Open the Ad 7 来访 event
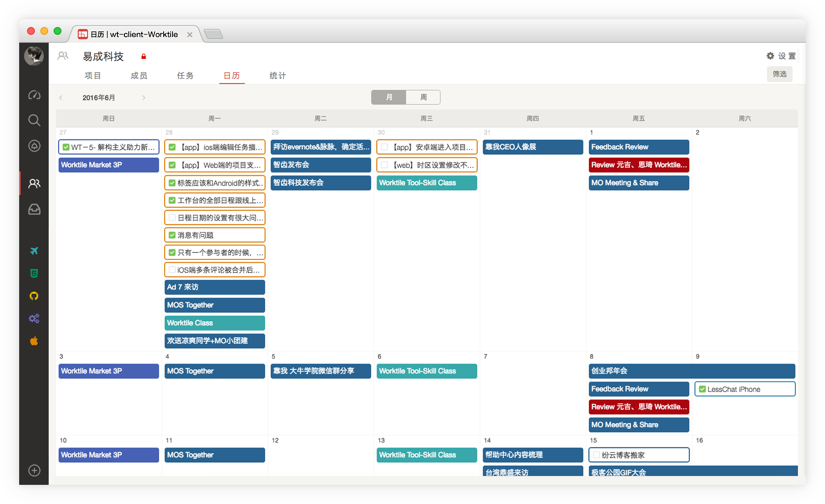The image size is (825, 504). point(215,287)
